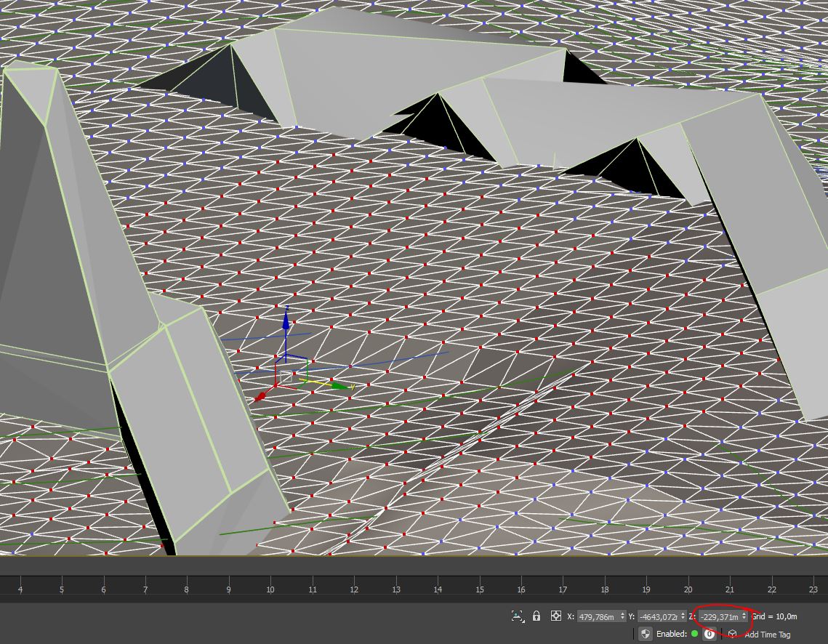
Task: Toggle the Selection Lock padlock icon
Action: (536, 616)
